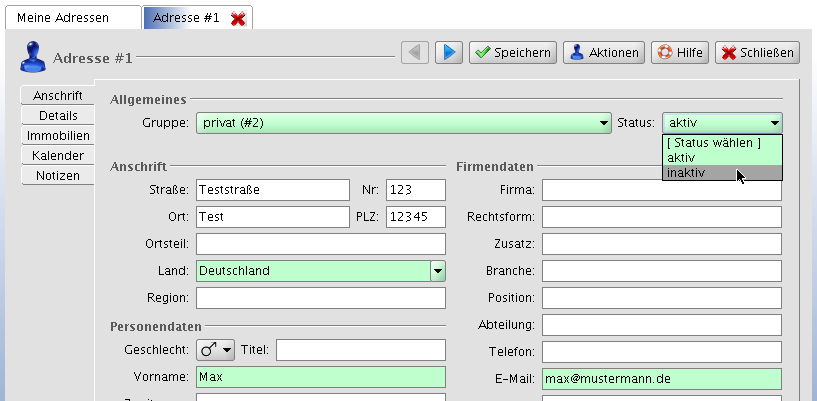Go to previous address with left arrow

(415, 53)
